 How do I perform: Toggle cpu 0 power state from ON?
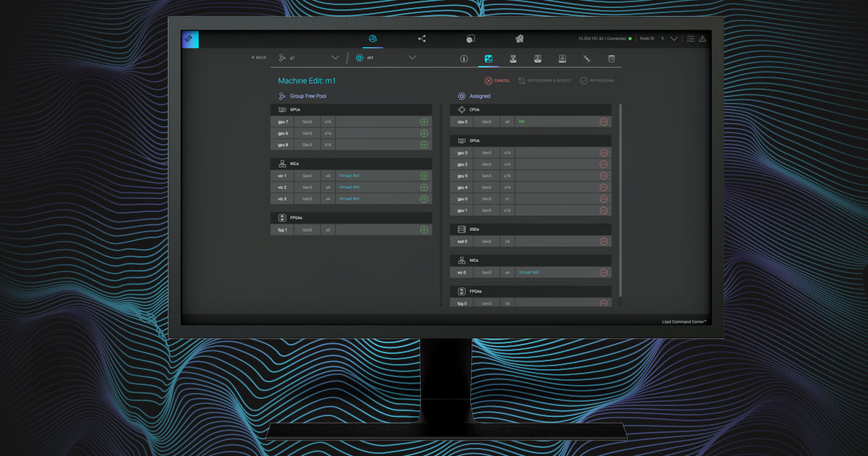[523, 121]
